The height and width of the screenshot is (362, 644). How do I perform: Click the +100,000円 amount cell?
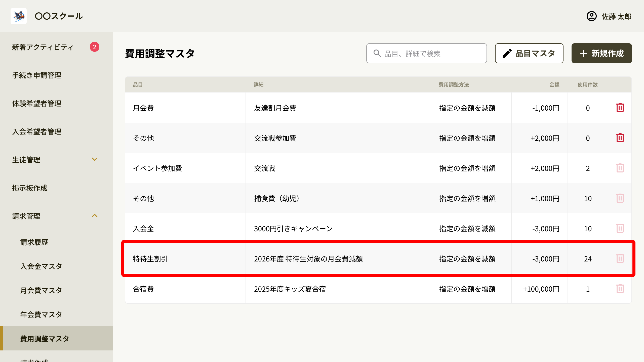click(539, 289)
